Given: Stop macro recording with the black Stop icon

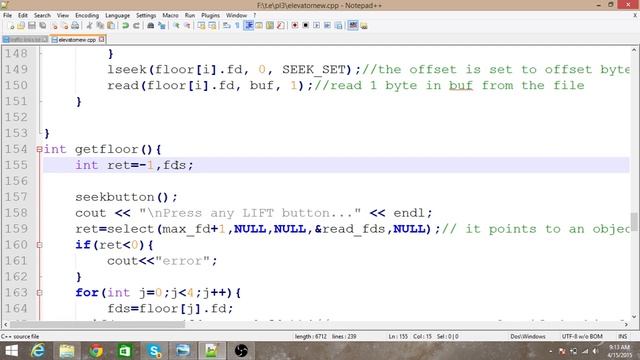Looking at the screenshot, I should (x=305, y=26).
